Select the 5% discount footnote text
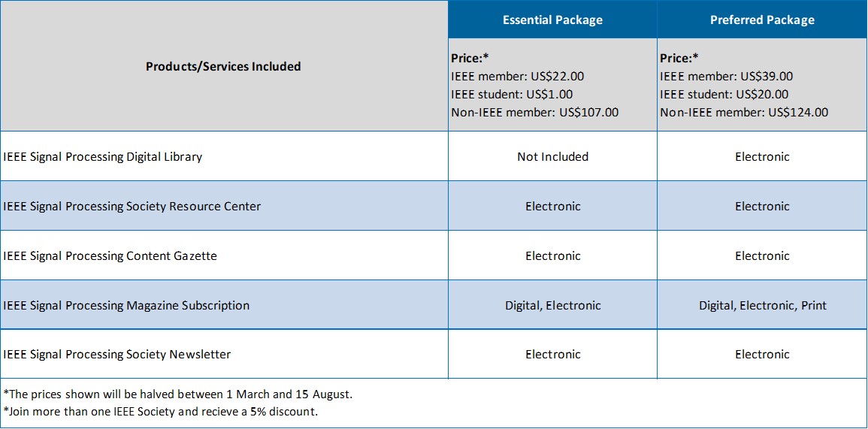This screenshot has width=868, height=429. pos(161,412)
